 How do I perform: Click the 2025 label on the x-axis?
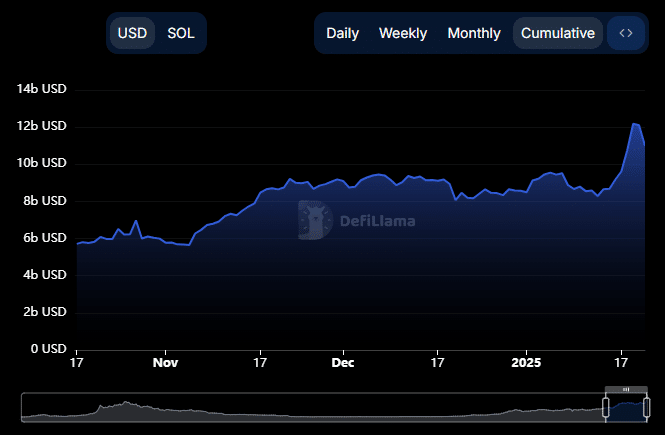click(x=525, y=365)
